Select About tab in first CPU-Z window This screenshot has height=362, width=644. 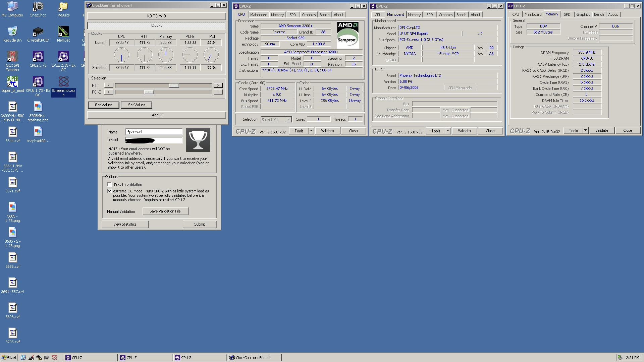(338, 15)
